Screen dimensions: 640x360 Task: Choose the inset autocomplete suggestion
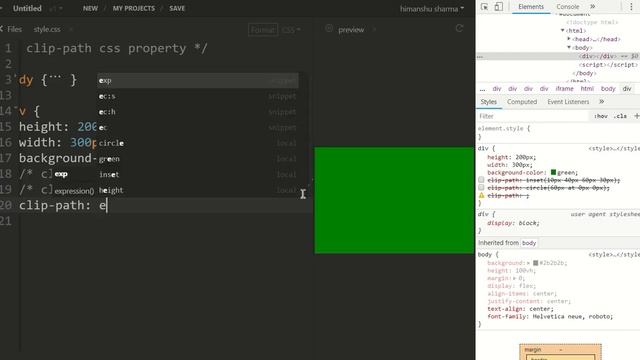[x=198, y=174]
